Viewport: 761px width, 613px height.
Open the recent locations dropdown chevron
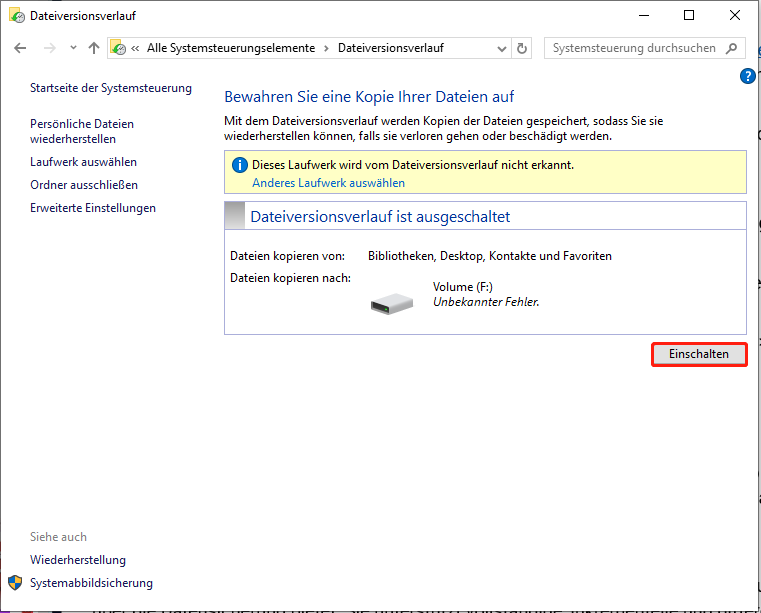click(x=72, y=48)
